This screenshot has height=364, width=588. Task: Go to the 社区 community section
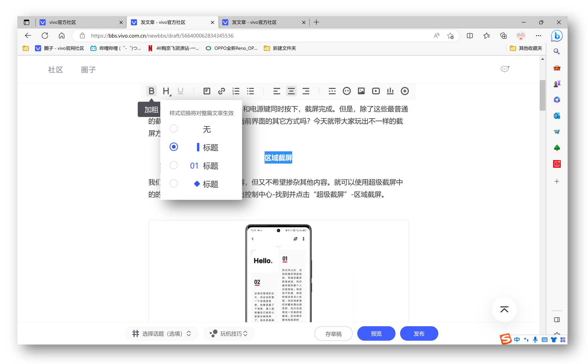point(55,70)
